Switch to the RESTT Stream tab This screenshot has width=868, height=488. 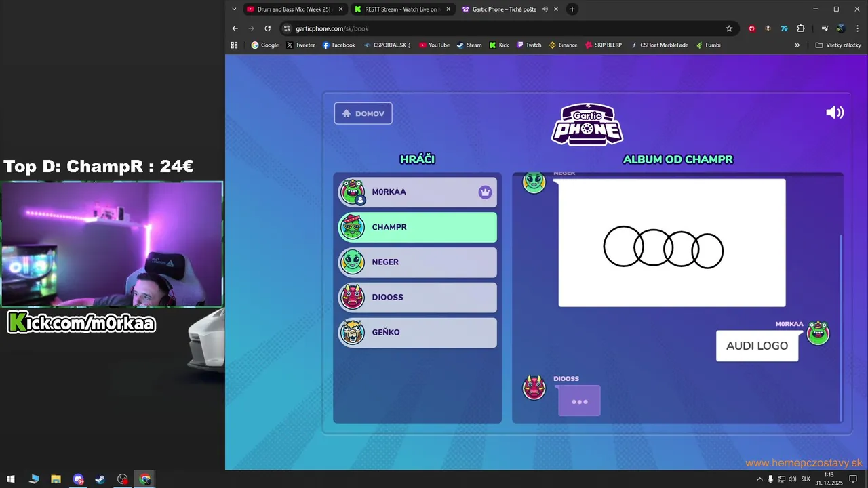click(x=402, y=9)
